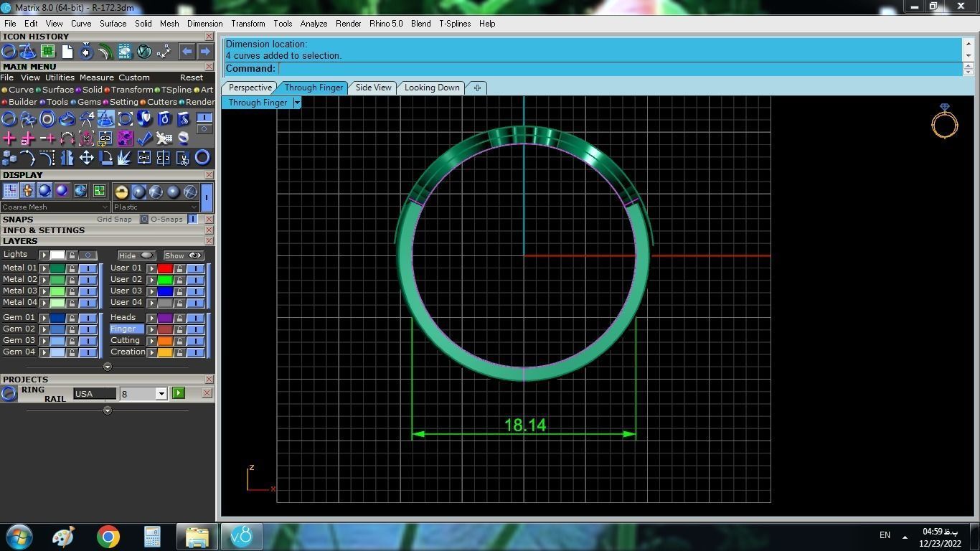This screenshot has width=980, height=551.
Task: Open the Through Finger viewport menu arrow
Action: 296,103
